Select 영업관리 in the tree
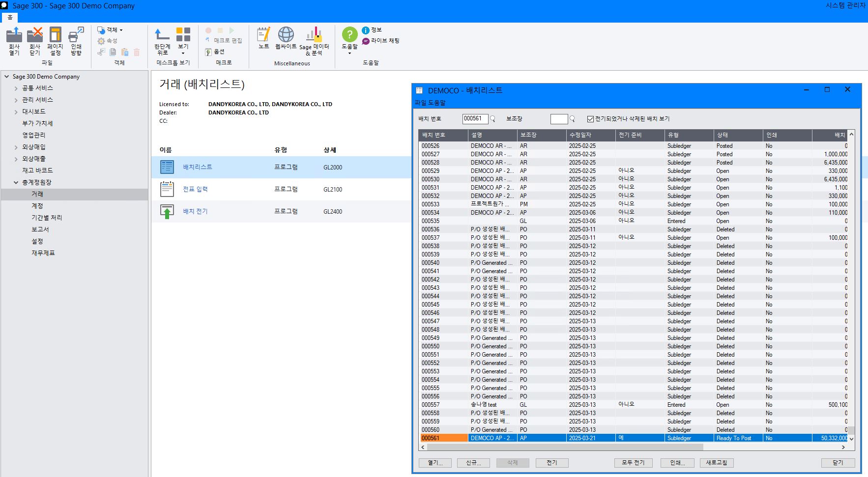Viewport: 868px width, 477px height. (34, 135)
